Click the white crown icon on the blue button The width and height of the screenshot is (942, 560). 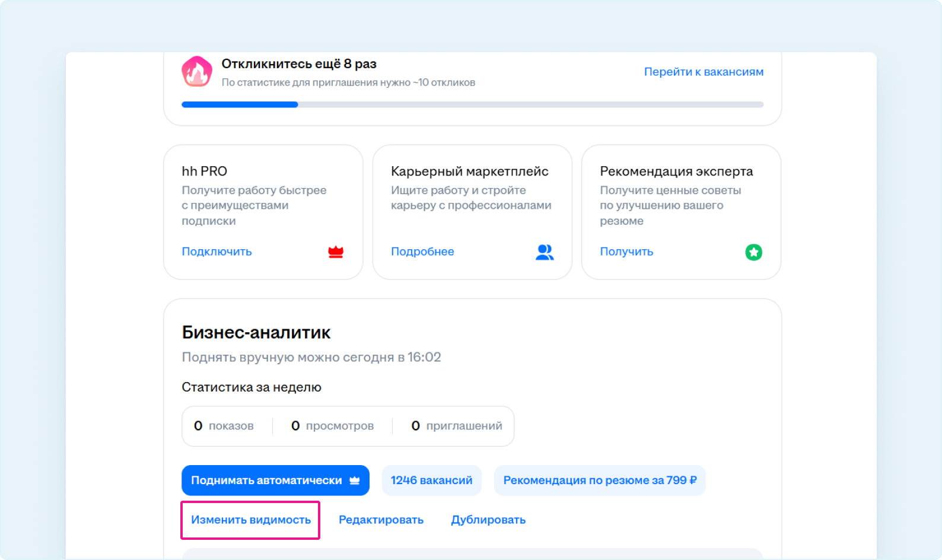click(355, 481)
